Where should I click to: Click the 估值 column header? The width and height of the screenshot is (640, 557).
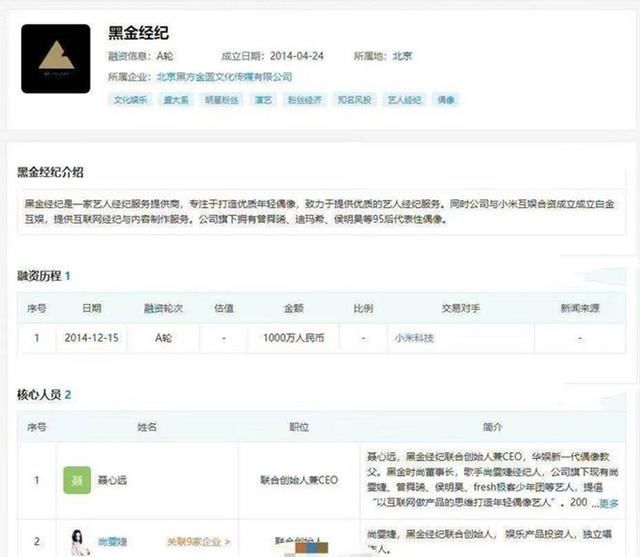pos(224,308)
